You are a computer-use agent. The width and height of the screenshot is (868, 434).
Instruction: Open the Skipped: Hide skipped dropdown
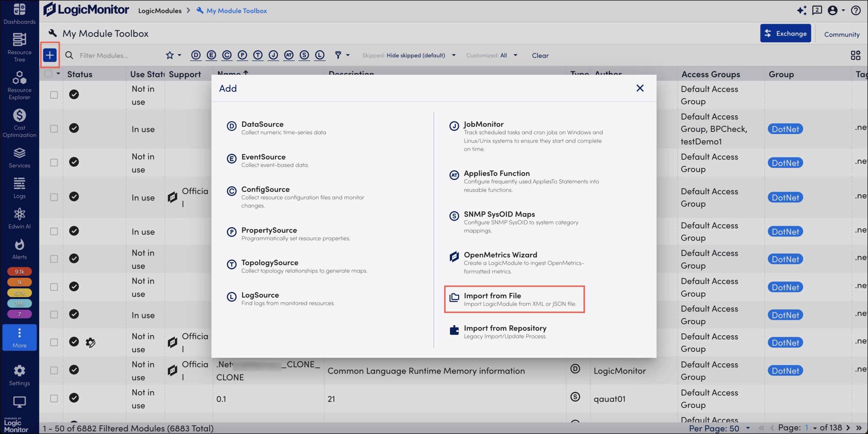coord(409,55)
